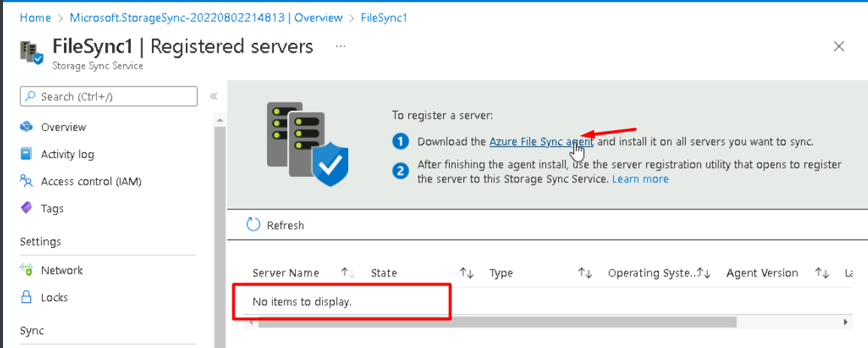Go to Home breadcrumb
The image size is (868, 348).
35,18
